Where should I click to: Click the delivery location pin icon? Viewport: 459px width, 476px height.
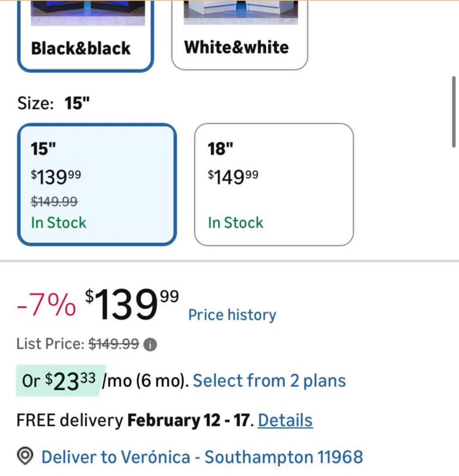(25, 456)
